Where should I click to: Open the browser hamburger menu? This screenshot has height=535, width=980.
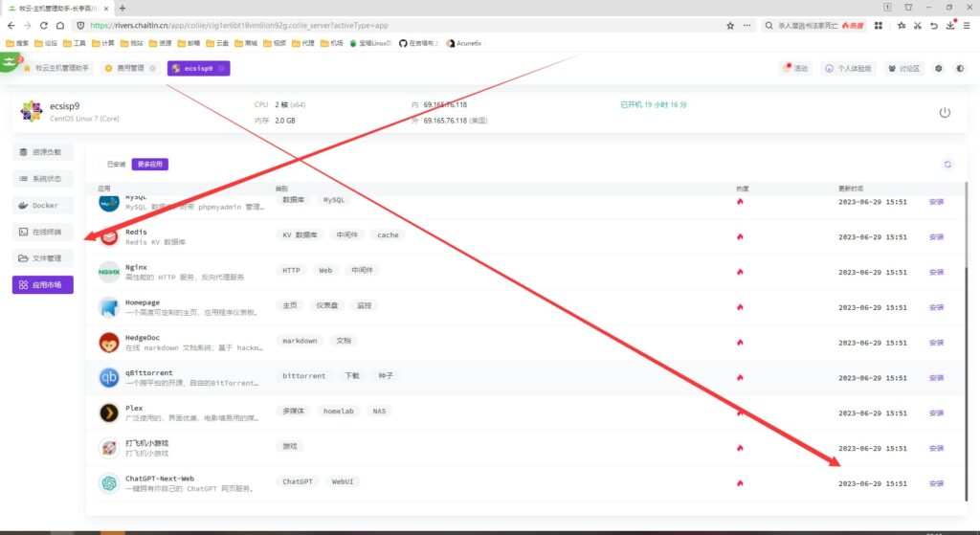(967, 26)
